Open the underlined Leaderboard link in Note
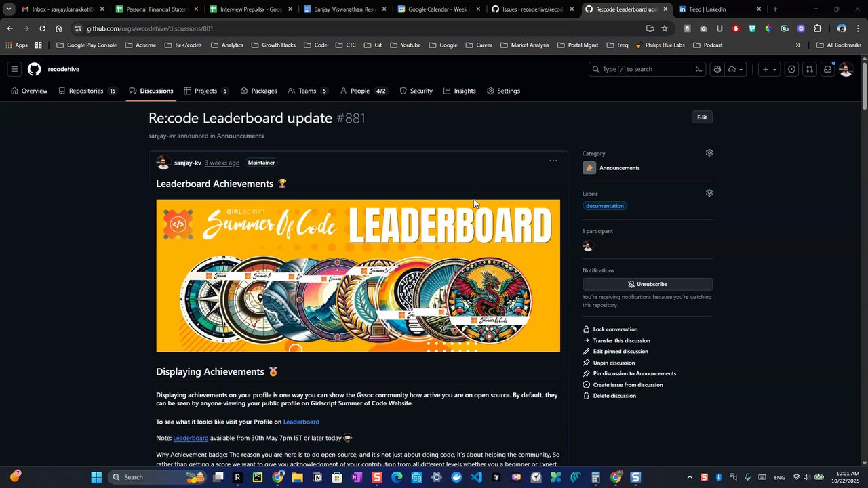 coord(191,438)
